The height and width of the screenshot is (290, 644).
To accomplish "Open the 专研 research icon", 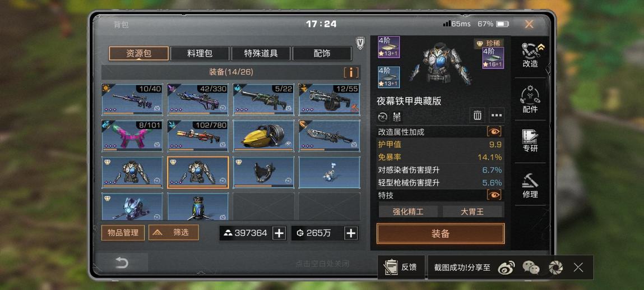I will pos(530,141).
